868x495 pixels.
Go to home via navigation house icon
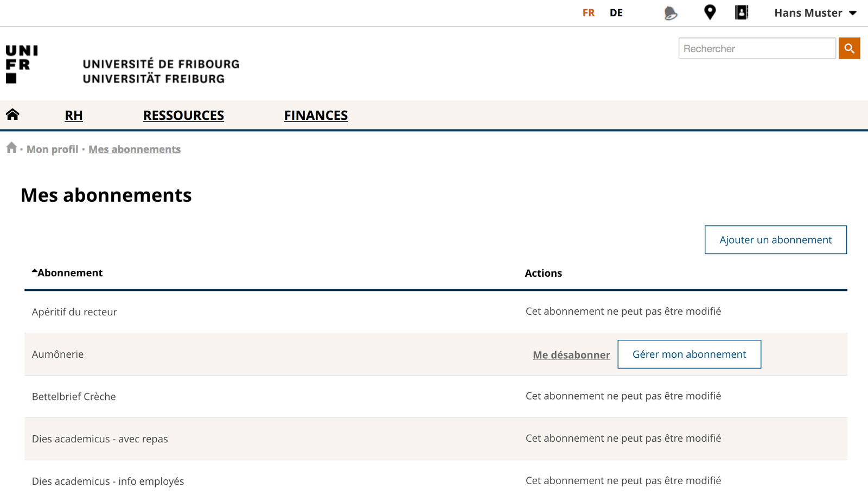(x=12, y=115)
